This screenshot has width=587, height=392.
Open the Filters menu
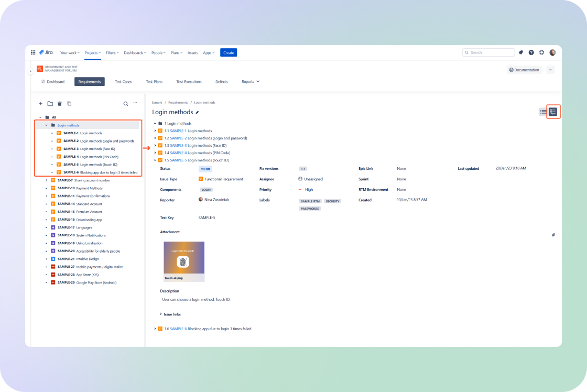coord(112,53)
